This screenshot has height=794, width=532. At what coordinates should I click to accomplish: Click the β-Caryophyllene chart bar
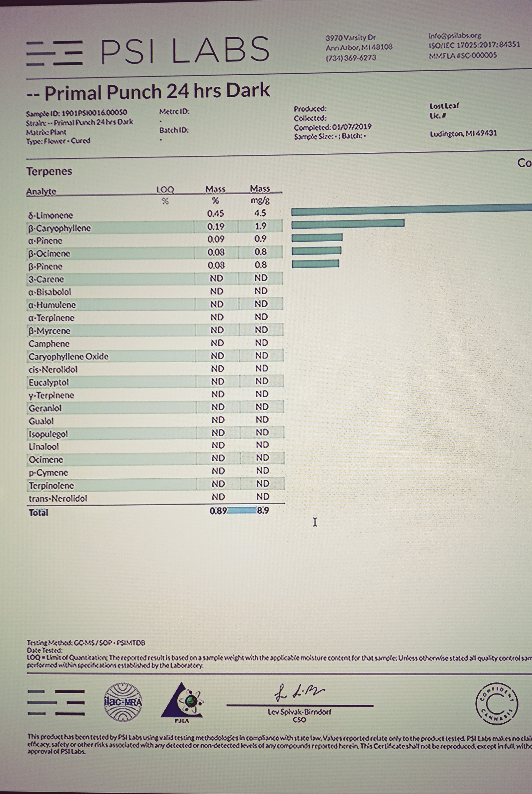[x=348, y=224]
